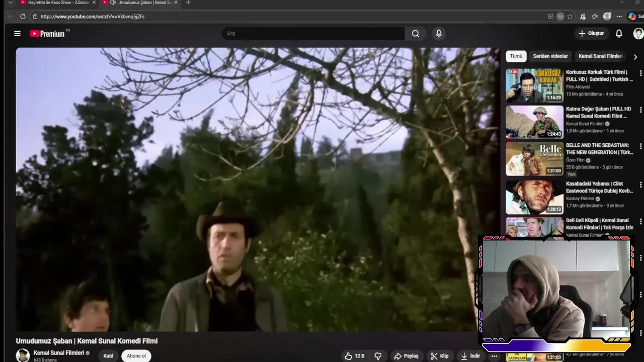644x362 pixels.
Task: Open the YouTube hamburger guide menu
Action: pyautogui.click(x=17, y=34)
